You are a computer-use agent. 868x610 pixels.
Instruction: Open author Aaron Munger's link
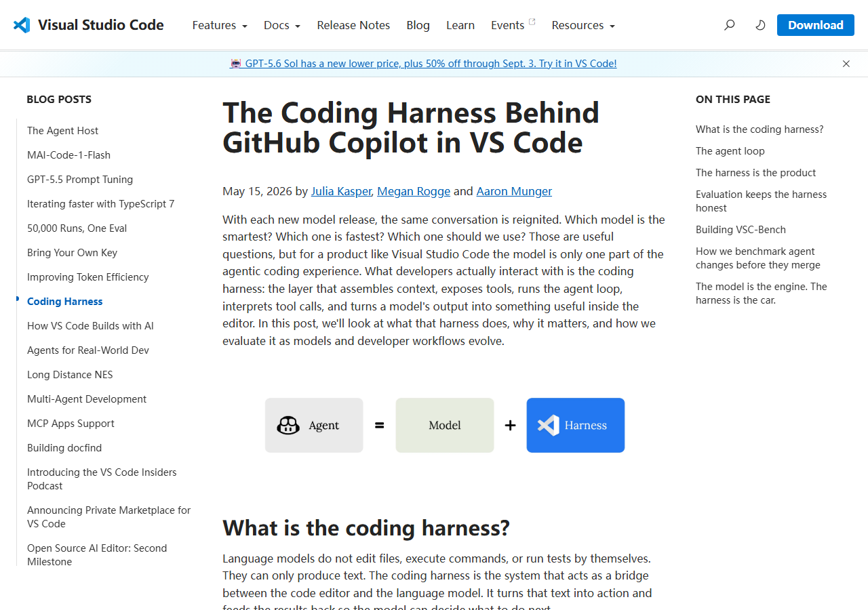coord(514,191)
